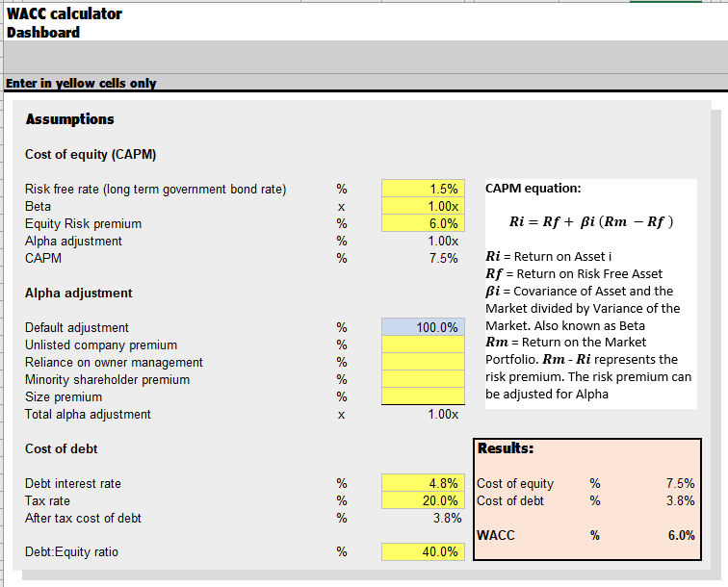Viewport: 728px width, 587px height.
Task: Click the Equity Risk premium label
Action: click(x=83, y=223)
